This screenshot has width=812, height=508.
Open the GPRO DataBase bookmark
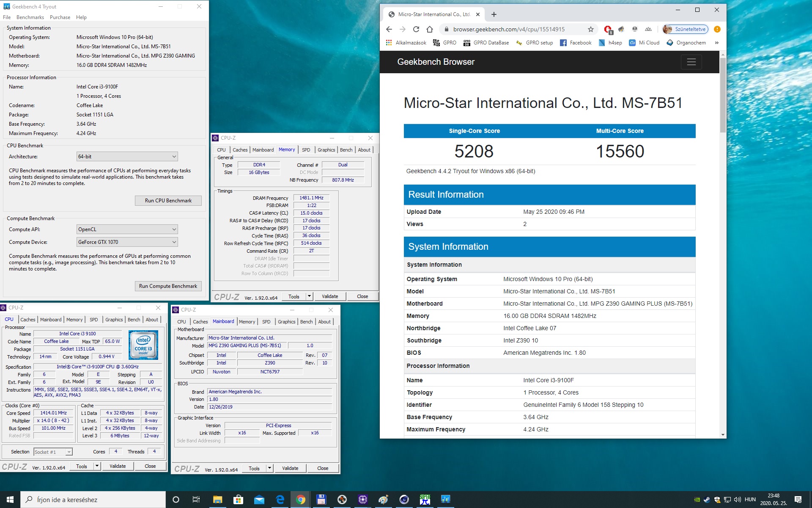tap(486, 43)
